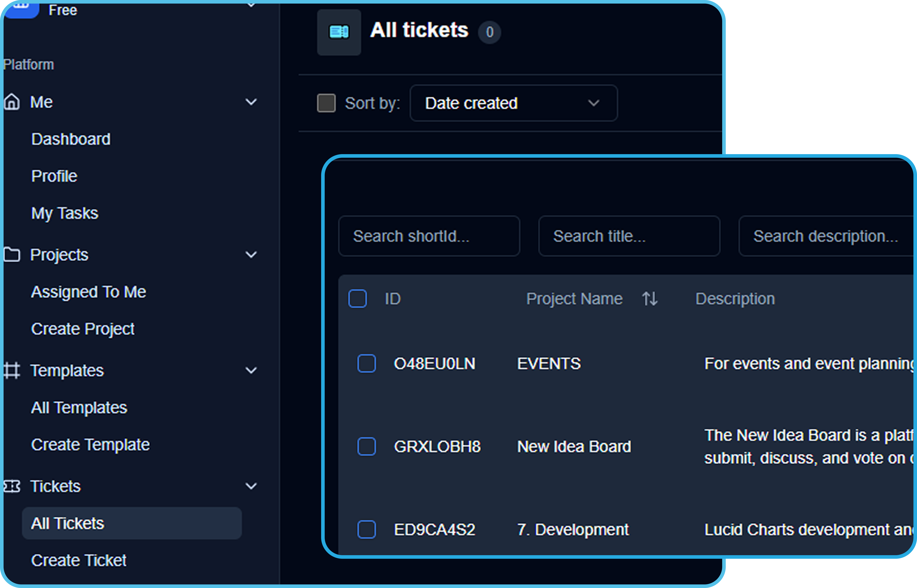Open Create Template page
This screenshot has width=917, height=588.
(90, 445)
